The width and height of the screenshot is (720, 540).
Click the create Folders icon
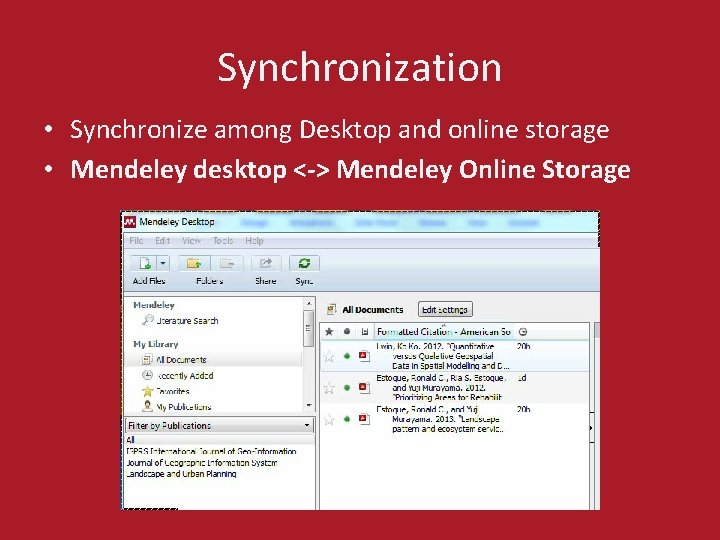[x=194, y=263]
